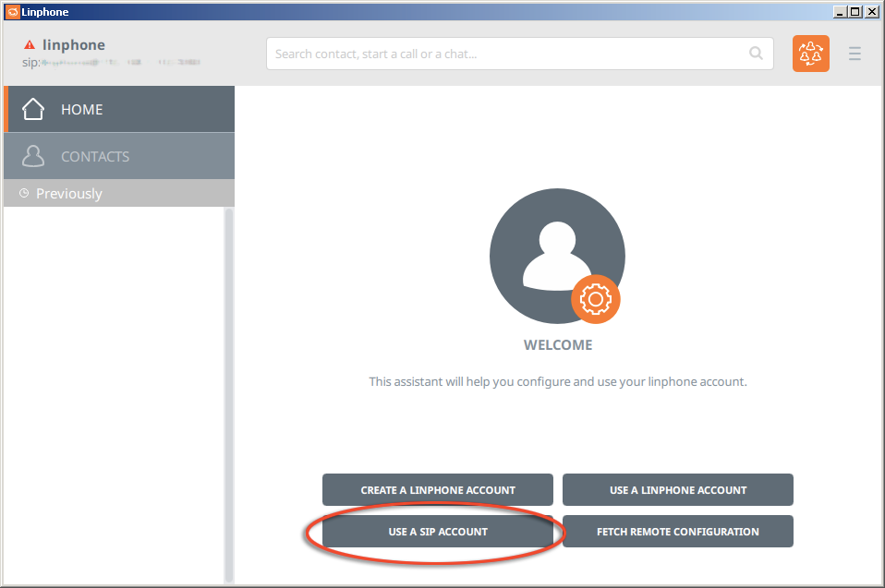Click the blurred SIP address text
Image resolution: width=885 pixels, height=588 pixels.
pyautogui.click(x=111, y=62)
